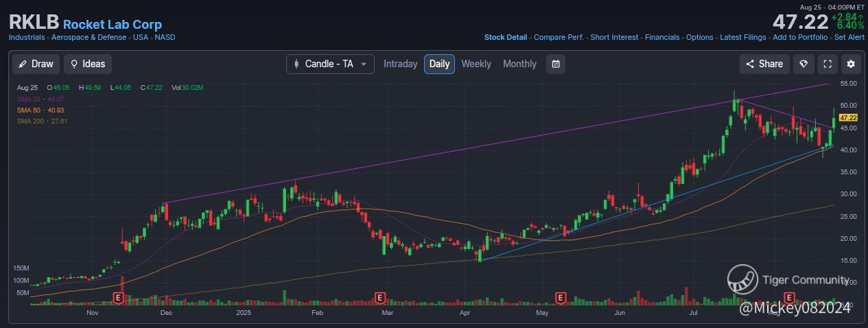
Task: Open the calendar date range picker
Action: tap(556, 64)
